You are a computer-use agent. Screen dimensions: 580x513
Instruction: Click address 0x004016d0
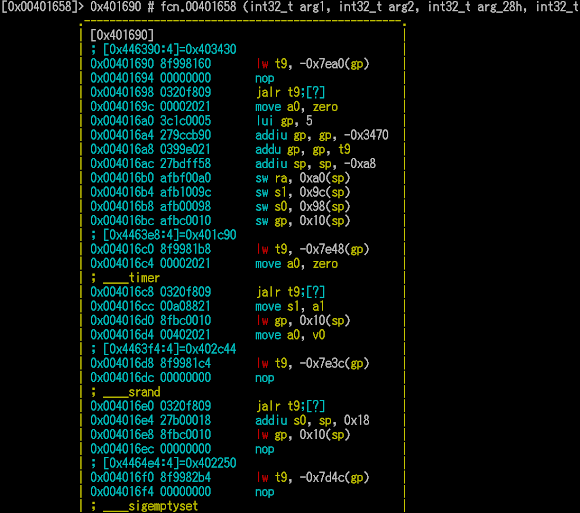pyautogui.click(x=122, y=321)
